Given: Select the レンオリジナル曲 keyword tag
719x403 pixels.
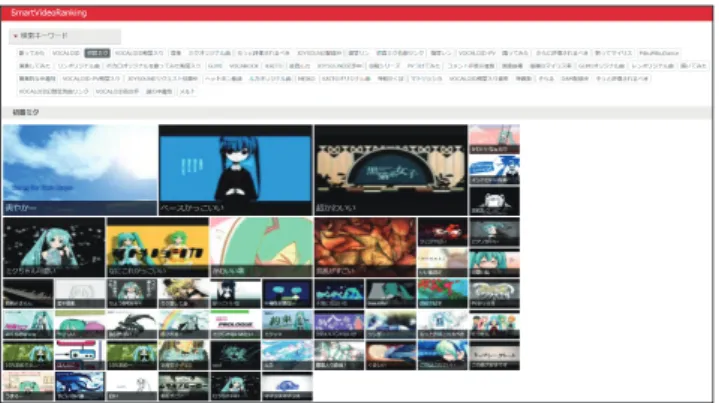Looking at the screenshot, I should pyautogui.click(x=652, y=66).
